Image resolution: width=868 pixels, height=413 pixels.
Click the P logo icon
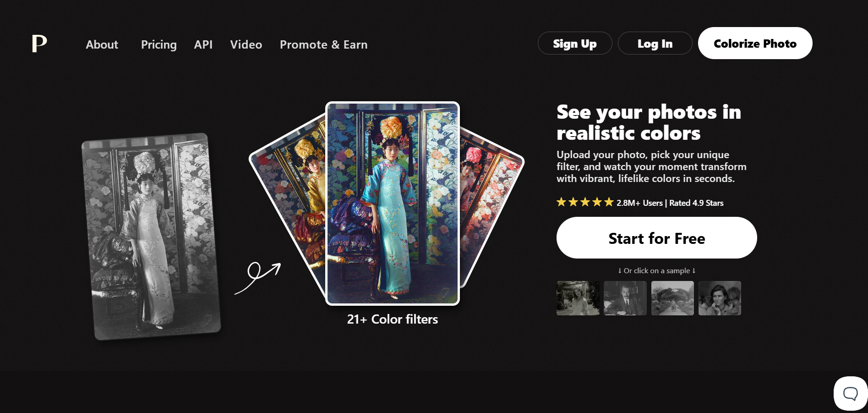39,44
